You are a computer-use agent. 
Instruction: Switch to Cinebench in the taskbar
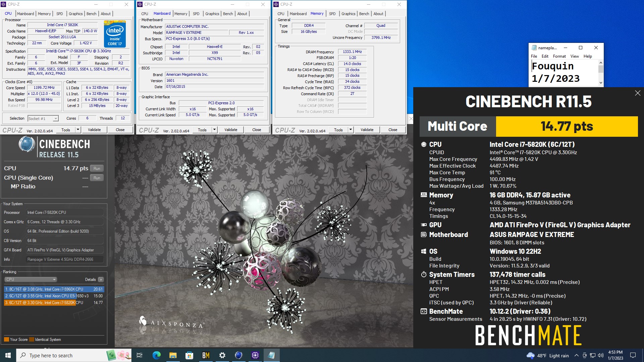(x=238, y=355)
